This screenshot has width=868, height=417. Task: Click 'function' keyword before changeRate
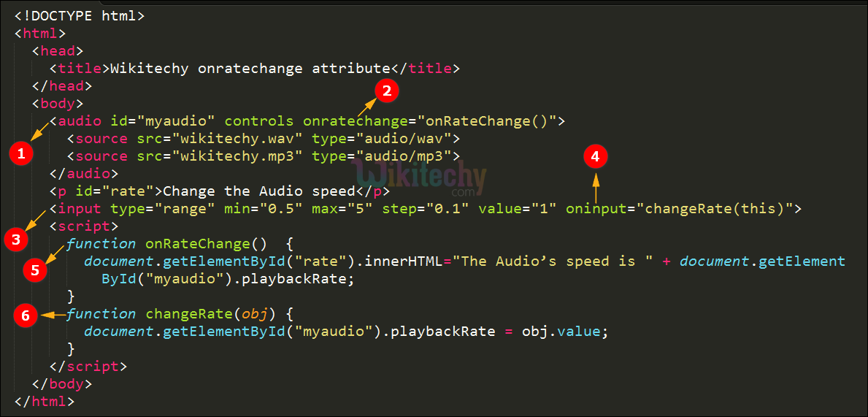tap(101, 314)
